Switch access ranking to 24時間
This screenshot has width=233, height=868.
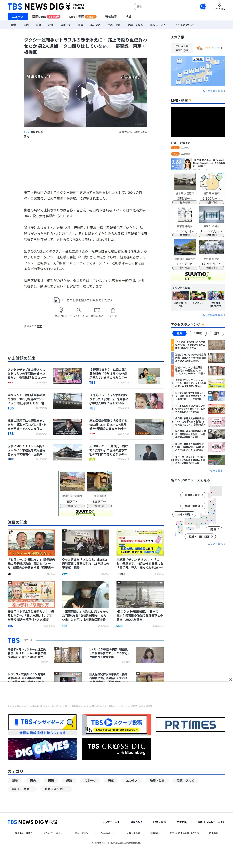click(198, 333)
